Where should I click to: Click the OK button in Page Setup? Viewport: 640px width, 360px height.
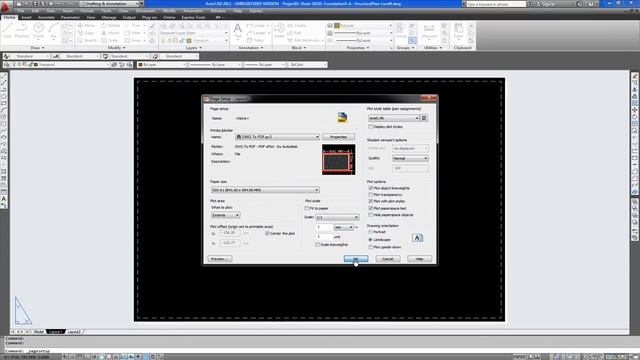coord(356,259)
